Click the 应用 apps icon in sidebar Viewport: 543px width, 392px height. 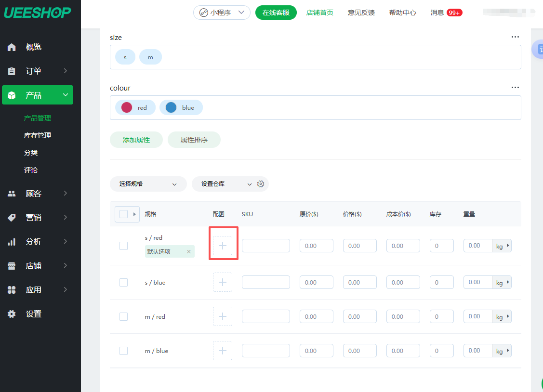[12, 290]
